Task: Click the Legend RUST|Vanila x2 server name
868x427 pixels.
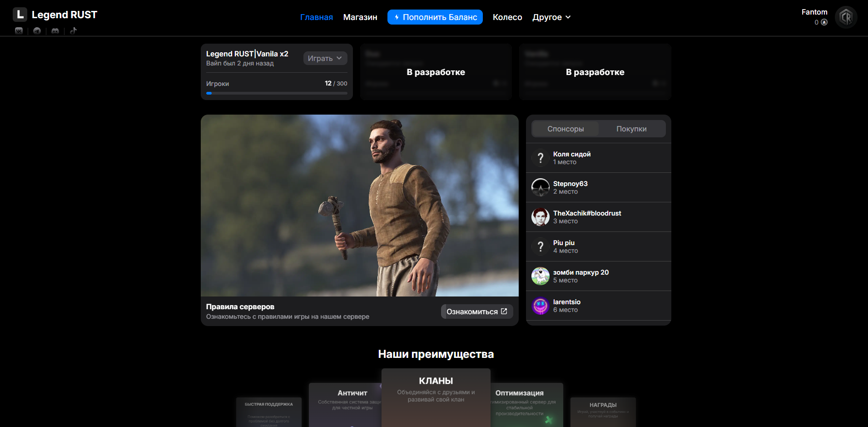Action: coord(247,54)
